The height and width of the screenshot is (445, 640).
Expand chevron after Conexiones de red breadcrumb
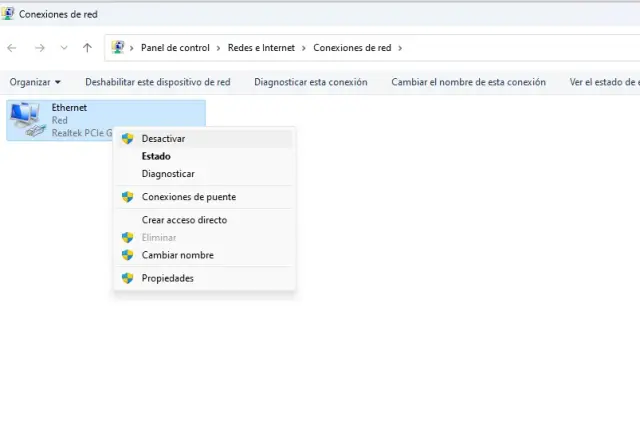[x=399, y=48]
